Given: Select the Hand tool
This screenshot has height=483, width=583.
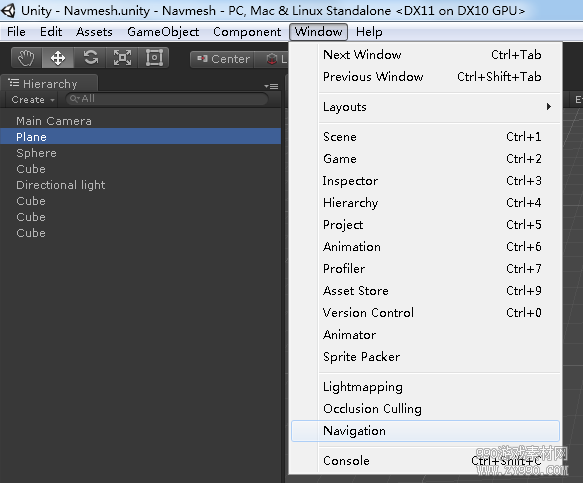Looking at the screenshot, I should [x=26, y=58].
